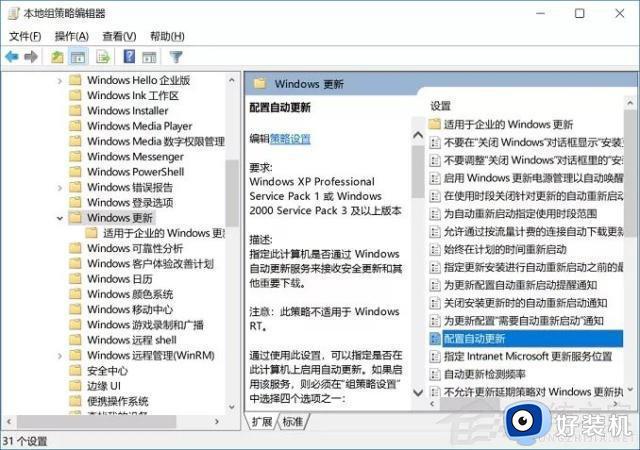Click the policy icon for 始终在计划的时间重新启动
The width and height of the screenshot is (640, 450).
click(435, 249)
